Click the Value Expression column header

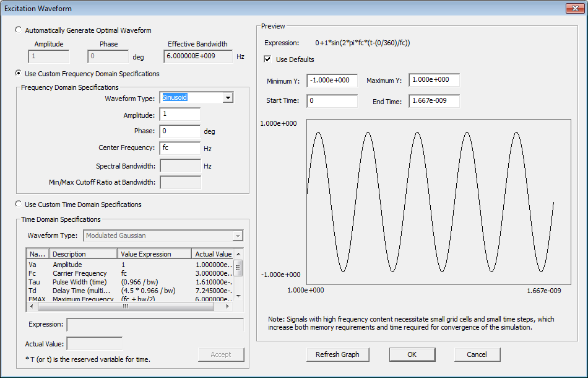(153, 254)
